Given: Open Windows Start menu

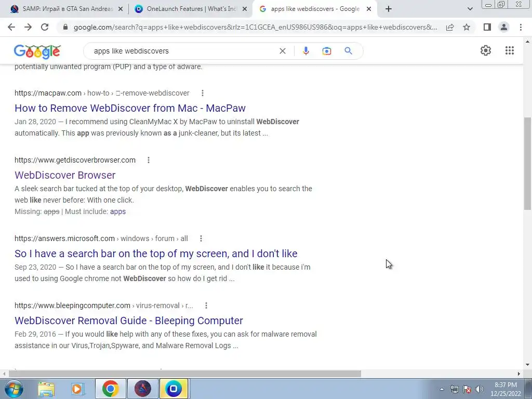Looking at the screenshot, I should tap(14, 389).
